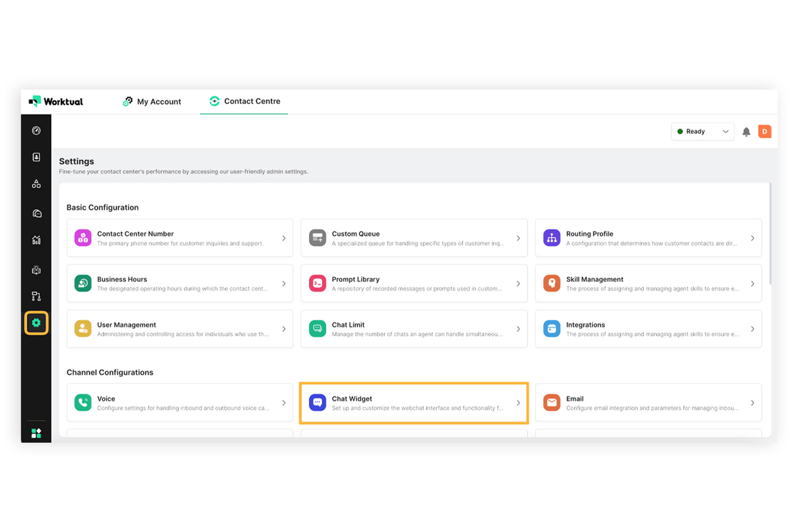Open the User Management settings card
This screenshot has height=532, width=798.
tap(180, 329)
